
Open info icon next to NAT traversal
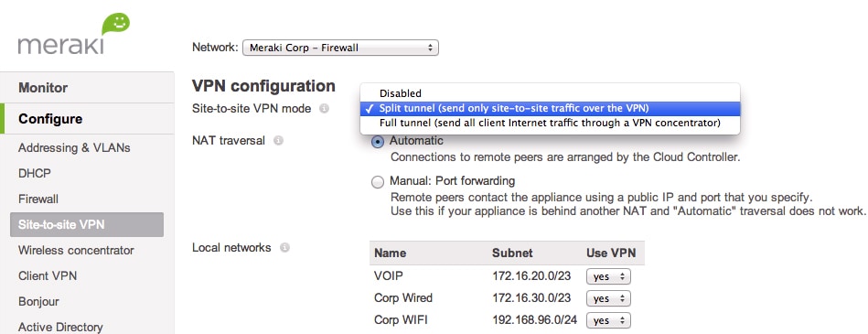tap(278, 141)
